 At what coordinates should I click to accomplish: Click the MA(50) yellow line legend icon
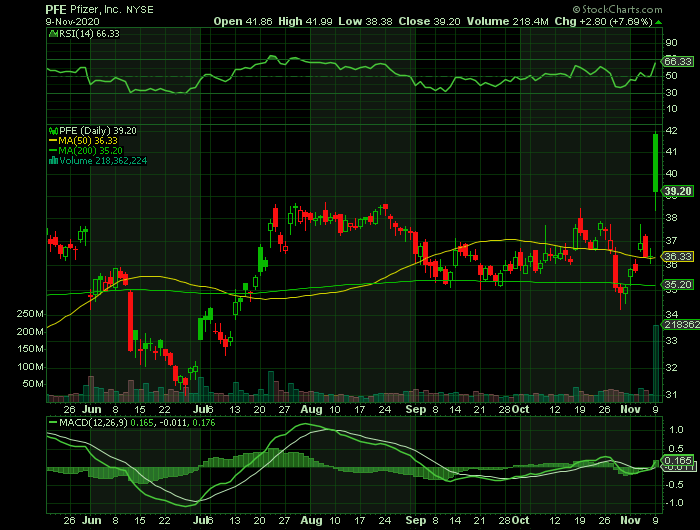52,140
